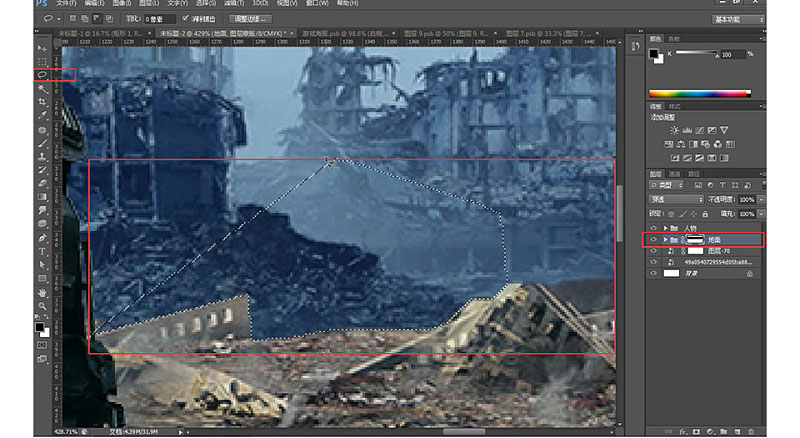Screen dimensions: 800x438
Task: Select the Rectangle shape tool
Action: tap(42, 279)
